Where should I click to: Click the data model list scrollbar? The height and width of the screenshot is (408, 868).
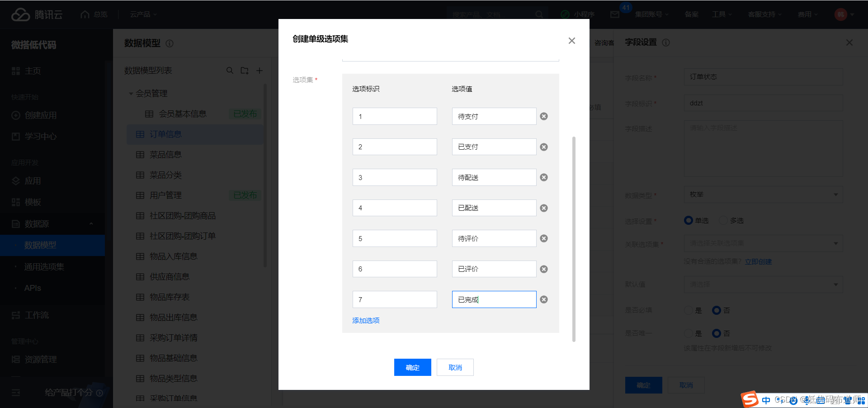click(x=265, y=176)
